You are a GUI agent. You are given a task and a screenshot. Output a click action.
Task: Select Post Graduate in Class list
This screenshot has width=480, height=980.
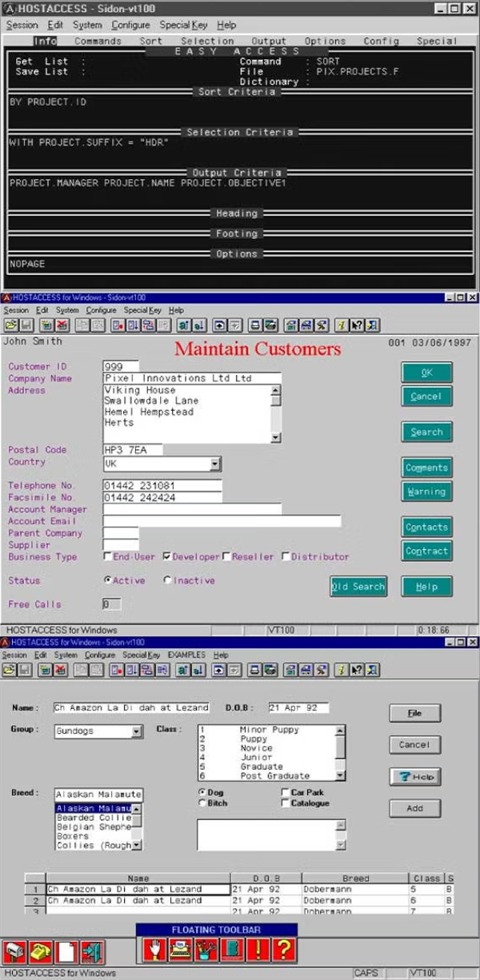click(x=267, y=775)
